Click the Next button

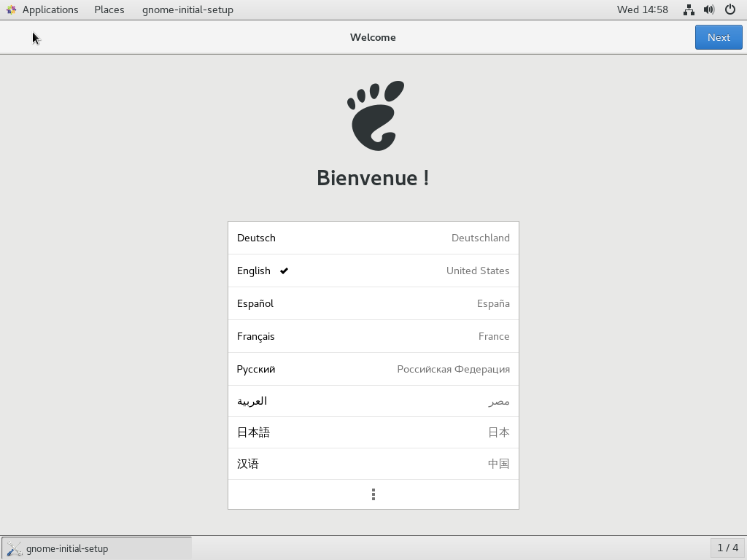719,37
